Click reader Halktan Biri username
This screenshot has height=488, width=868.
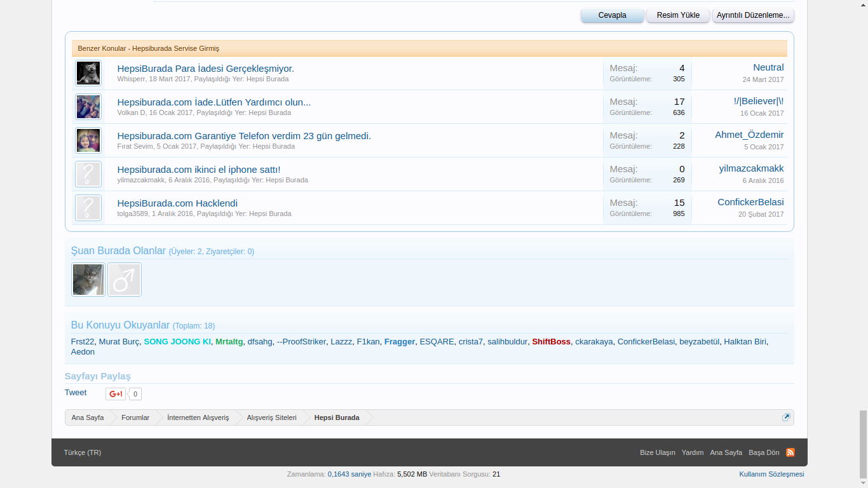[x=745, y=341]
